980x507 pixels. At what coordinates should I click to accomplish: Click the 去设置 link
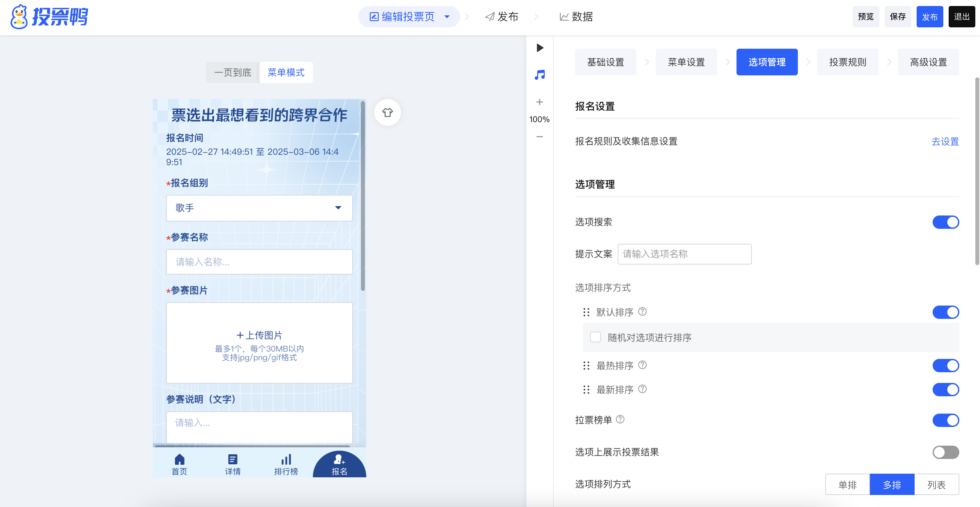pos(945,141)
